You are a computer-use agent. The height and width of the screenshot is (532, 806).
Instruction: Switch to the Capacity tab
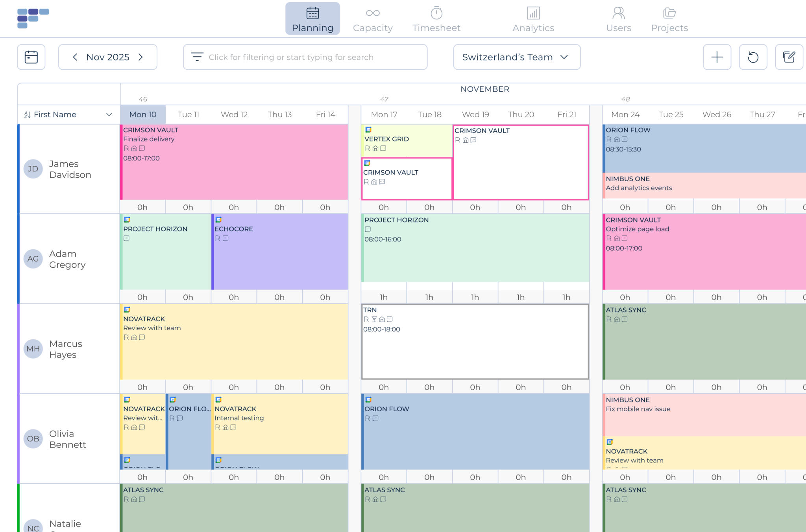(x=372, y=19)
